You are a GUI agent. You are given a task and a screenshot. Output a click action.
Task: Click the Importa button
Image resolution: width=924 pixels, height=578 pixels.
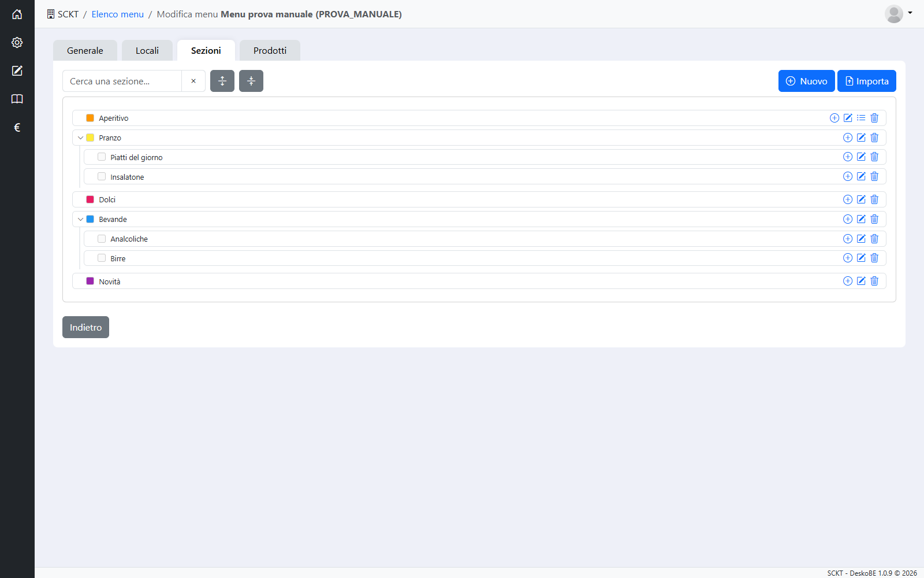(867, 81)
